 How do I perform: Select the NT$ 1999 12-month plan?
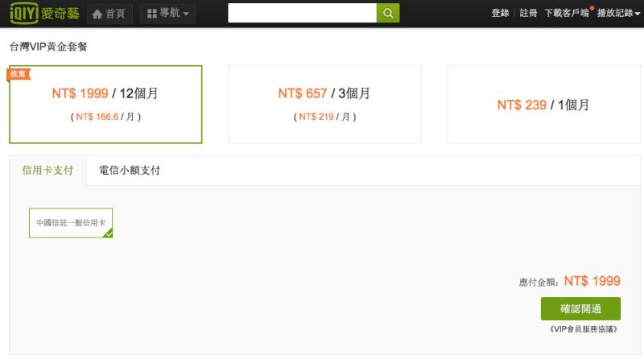coord(105,105)
